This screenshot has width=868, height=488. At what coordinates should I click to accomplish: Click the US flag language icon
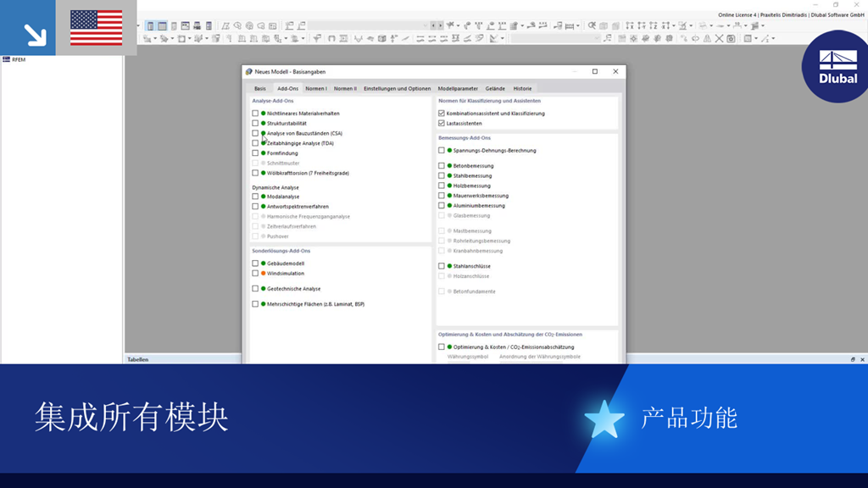(x=97, y=28)
